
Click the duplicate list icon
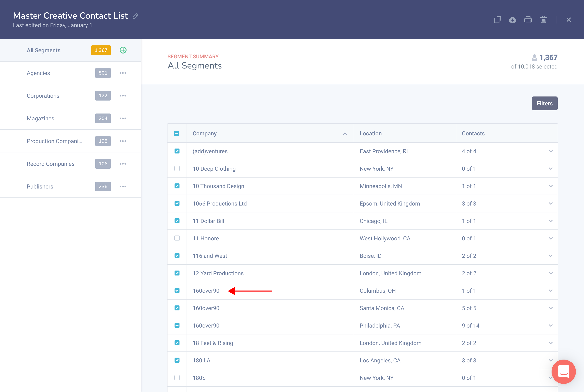(497, 20)
